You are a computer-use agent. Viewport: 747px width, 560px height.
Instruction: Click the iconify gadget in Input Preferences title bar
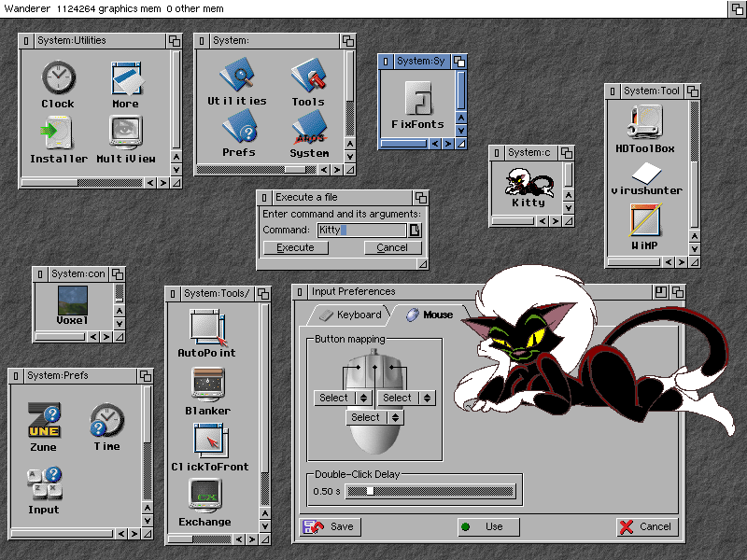[x=661, y=292]
